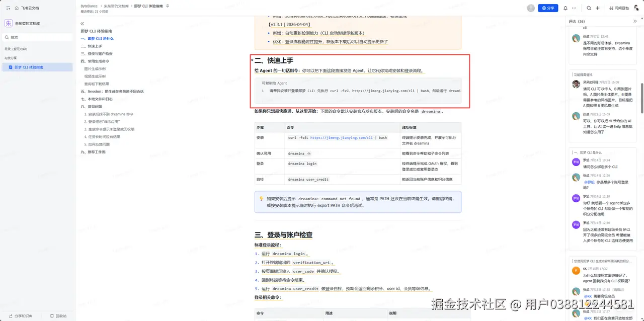Open user profile avatar at top right
The width and height of the screenshot is (644, 321).
635,8
